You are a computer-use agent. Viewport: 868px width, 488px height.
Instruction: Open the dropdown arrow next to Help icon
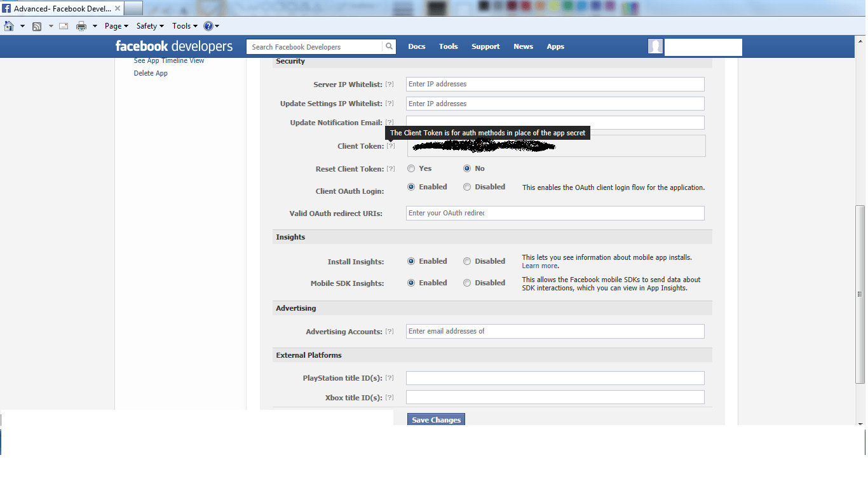pos(217,26)
